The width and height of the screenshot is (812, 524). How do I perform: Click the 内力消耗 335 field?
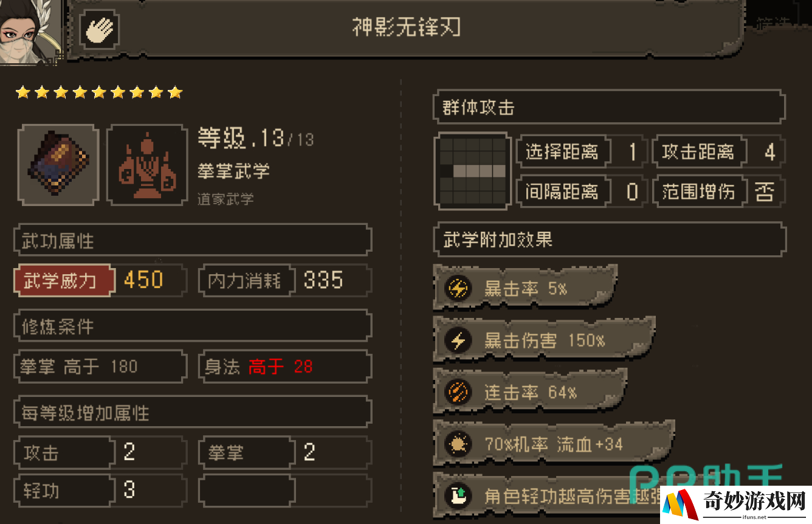pos(285,281)
